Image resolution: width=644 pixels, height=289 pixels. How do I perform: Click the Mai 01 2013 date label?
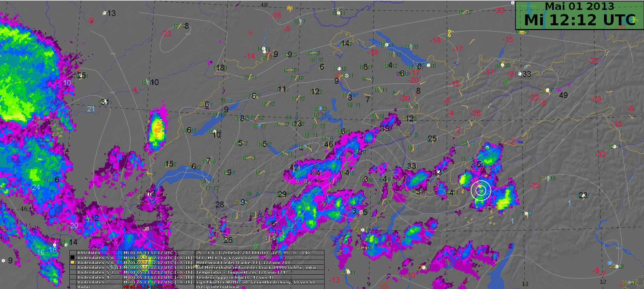[579, 6]
